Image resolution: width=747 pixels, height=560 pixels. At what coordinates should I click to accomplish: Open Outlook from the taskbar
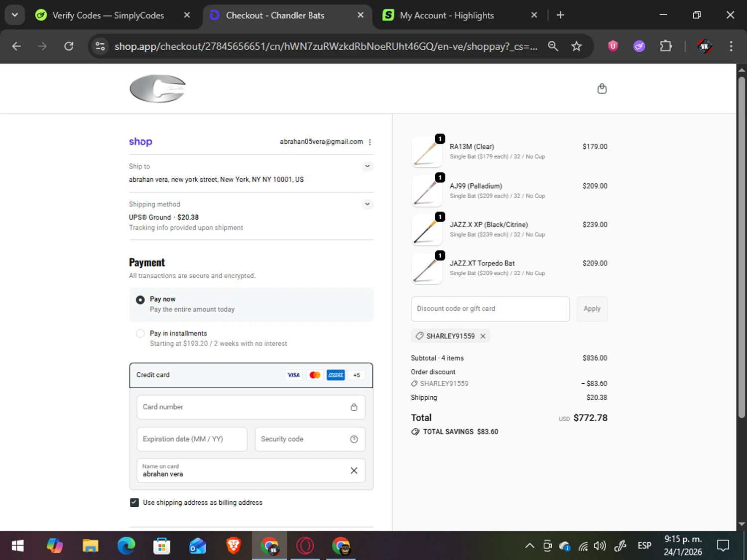(198, 546)
